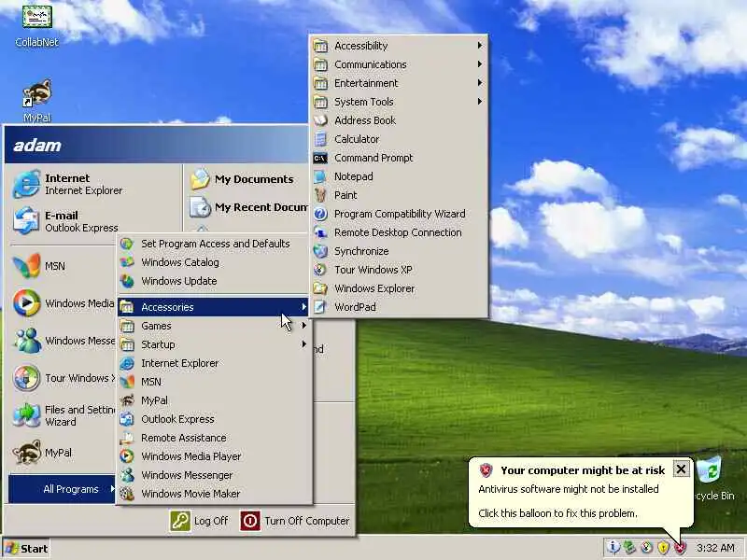Click Turn Off Computer button
Image resolution: width=747 pixels, height=560 pixels.
[x=295, y=521]
